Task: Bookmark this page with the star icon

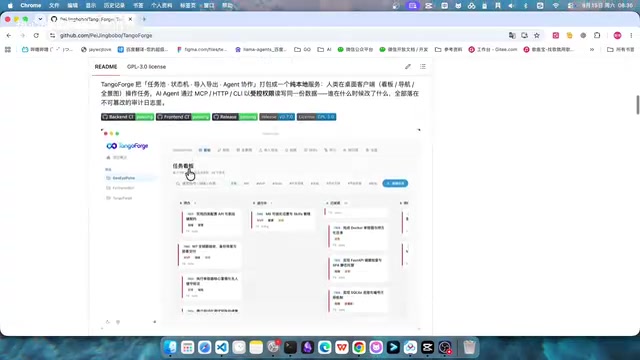Action: click(537, 36)
